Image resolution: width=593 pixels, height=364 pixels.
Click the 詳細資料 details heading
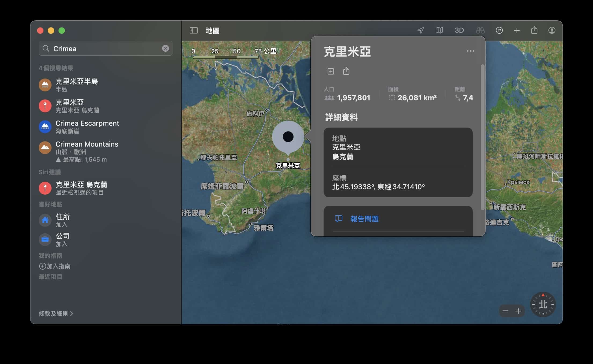341,117
